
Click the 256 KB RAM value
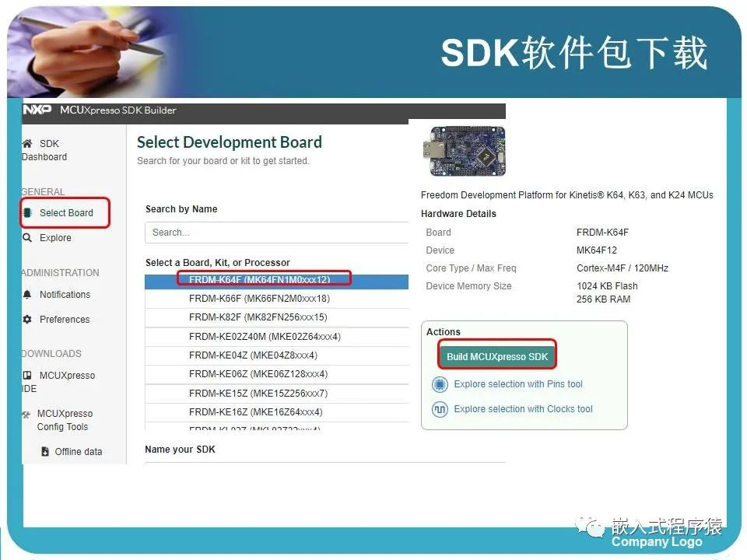[603, 299]
